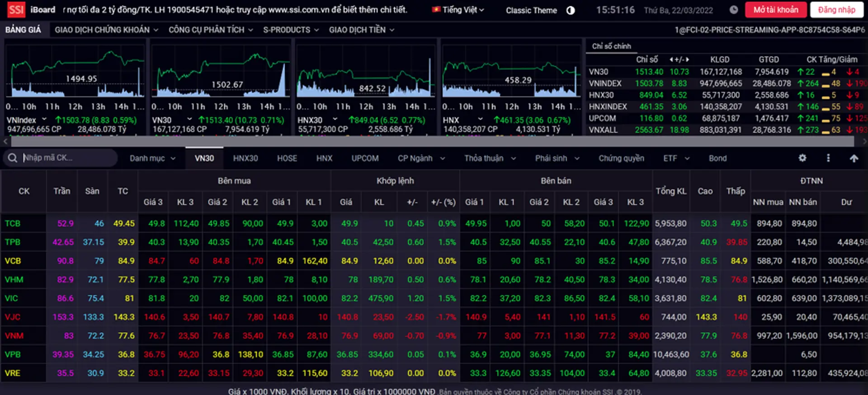868x395 pixels.
Task: Open the Thỏa thuận dropdown
Action: coord(490,158)
